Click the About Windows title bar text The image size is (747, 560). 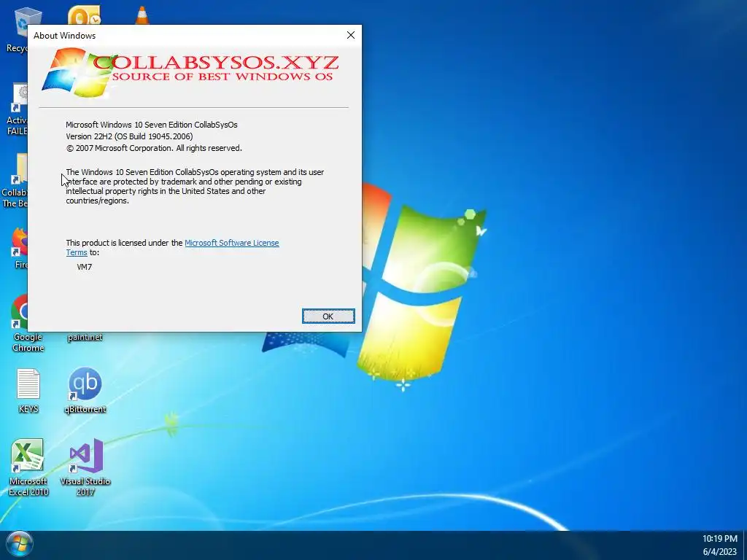[64, 36]
